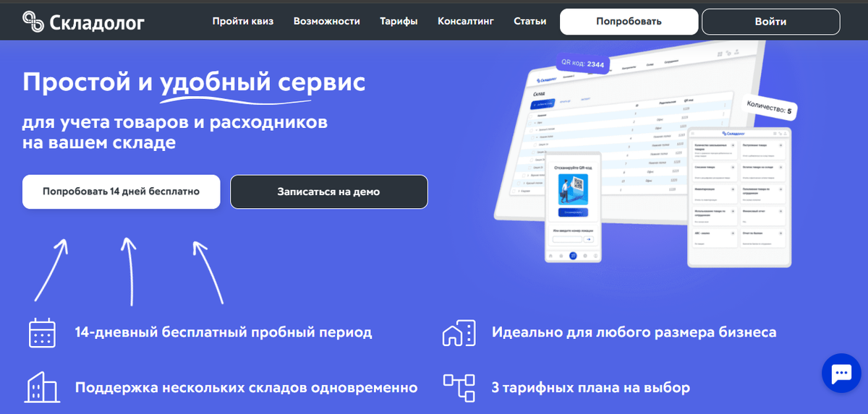Start the Попробовать 14 дней бесплатно trial

pyautogui.click(x=121, y=191)
